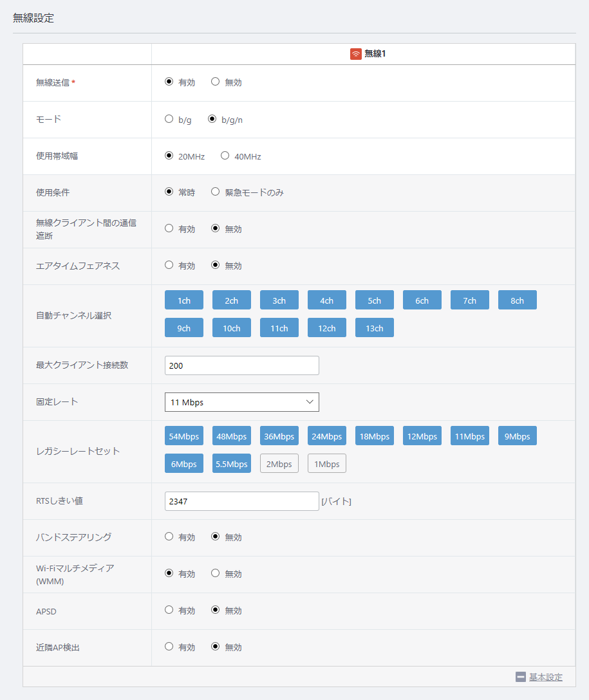Enable エアタイムフェアネス
Image resolution: width=589 pixels, height=700 pixels.
pyautogui.click(x=169, y=264)
